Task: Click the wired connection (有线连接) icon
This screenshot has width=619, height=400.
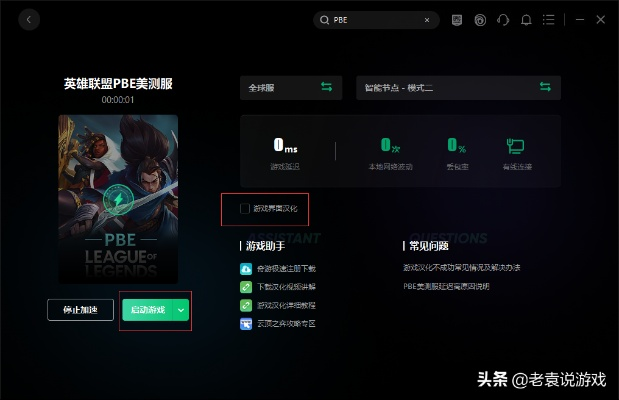Action: pos(515,146)
